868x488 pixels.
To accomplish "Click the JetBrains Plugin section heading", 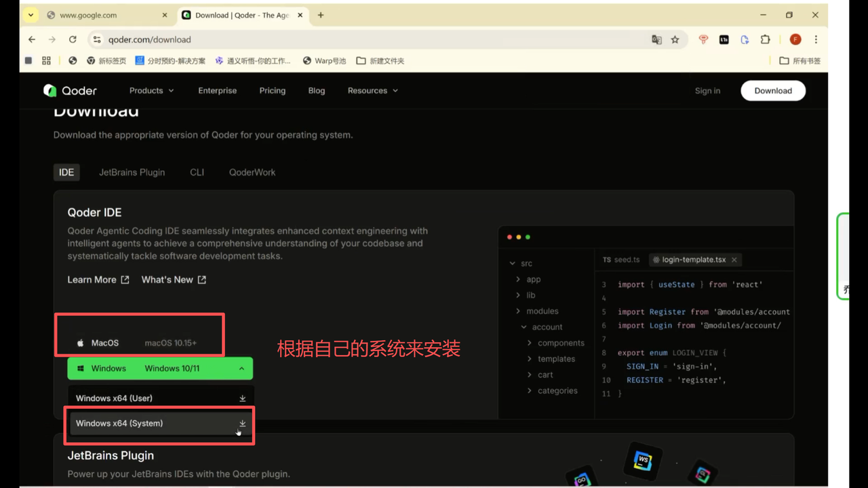I will (x=111, y=455).
